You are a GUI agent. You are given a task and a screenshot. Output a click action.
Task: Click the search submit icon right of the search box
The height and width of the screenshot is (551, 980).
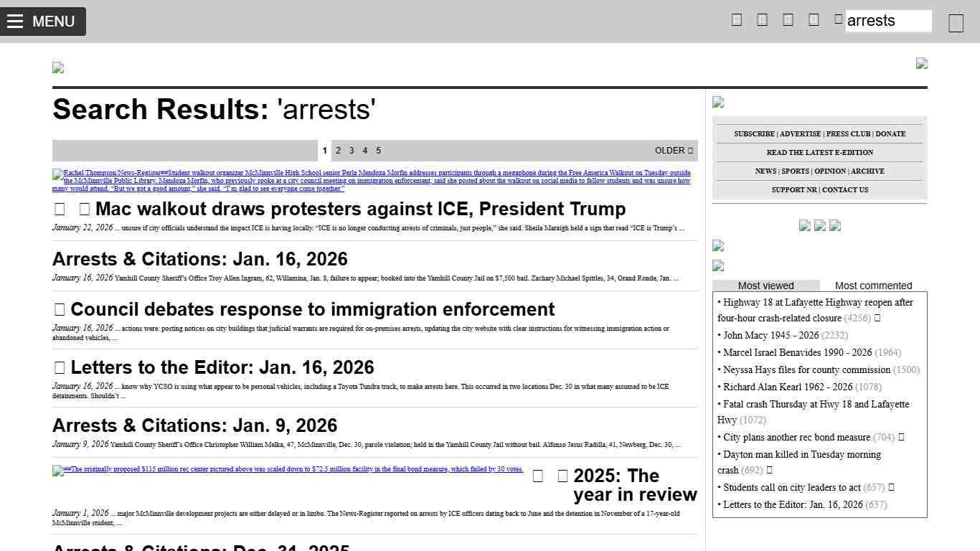click(956, 23)
